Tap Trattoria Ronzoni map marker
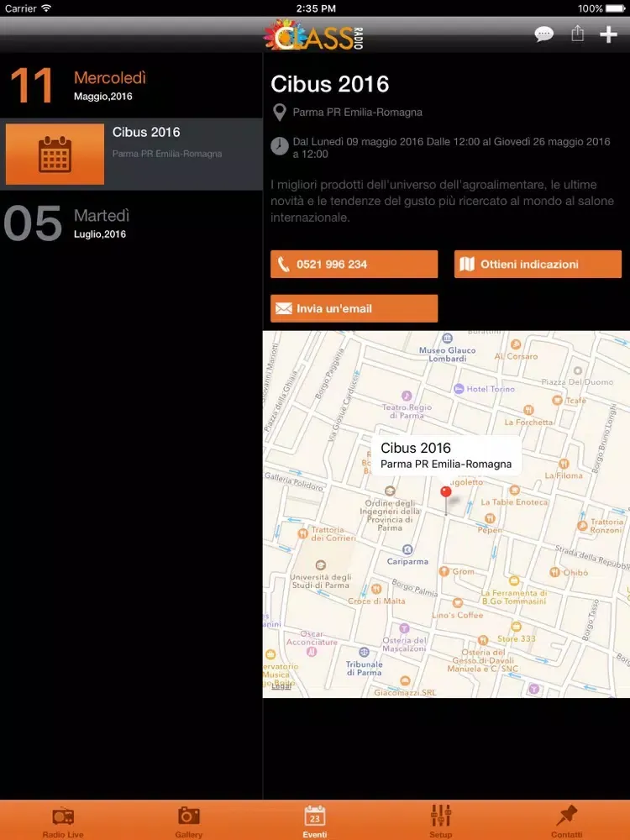630x840 pixels. pyautogui.click(x=582, y=526)
